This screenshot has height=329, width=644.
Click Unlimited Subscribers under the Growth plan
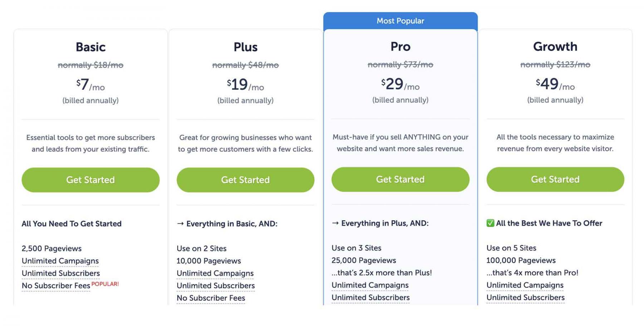tap(526, 297)
